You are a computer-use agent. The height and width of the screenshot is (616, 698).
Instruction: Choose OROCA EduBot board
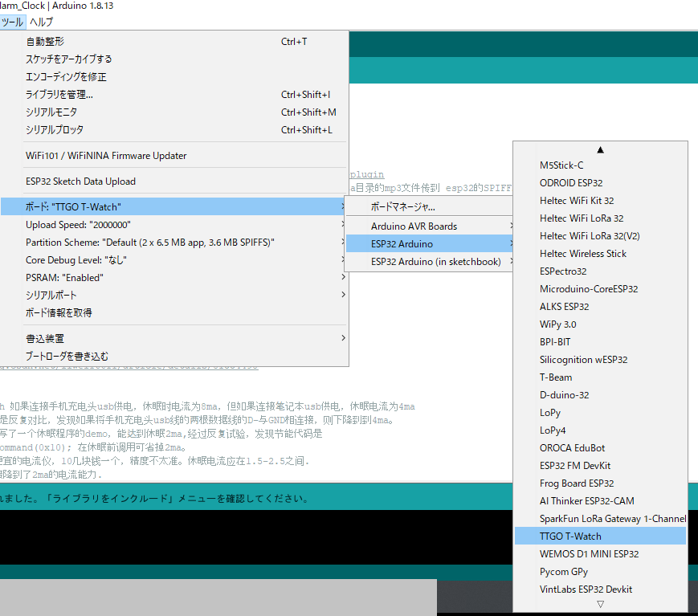click(x=600, y=448)
